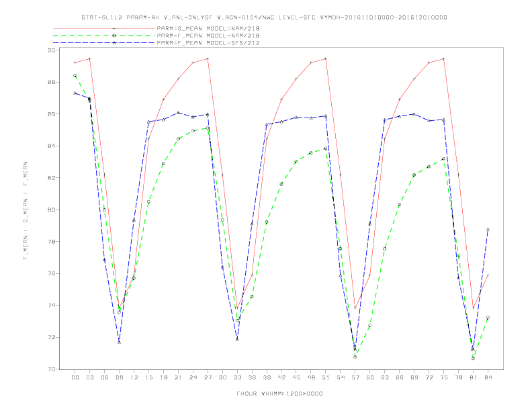Viewport: 532px width, 411px height.
Task: Select legend entry PARM=F_MEAN MODEL=GFS/212
Action: 208,43
